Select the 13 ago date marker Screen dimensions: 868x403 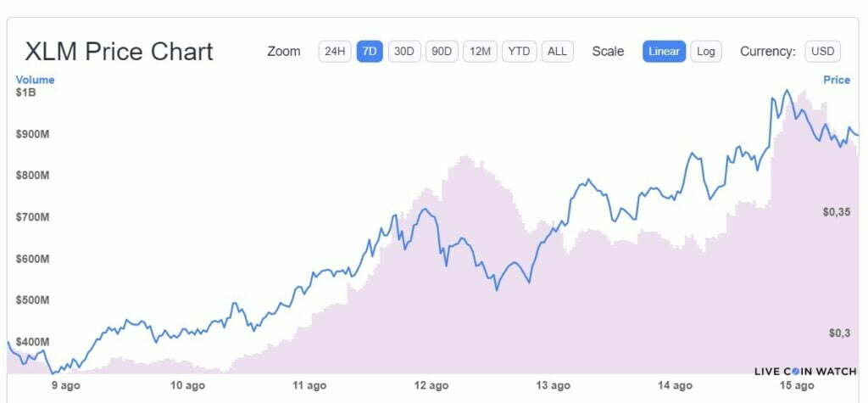(554, 386)
